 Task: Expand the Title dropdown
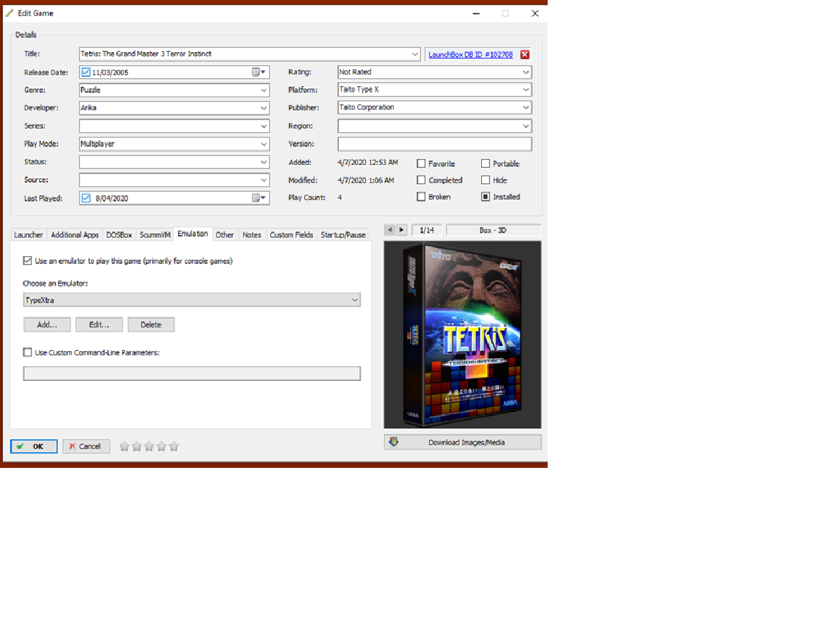click(x=415, y=54)
